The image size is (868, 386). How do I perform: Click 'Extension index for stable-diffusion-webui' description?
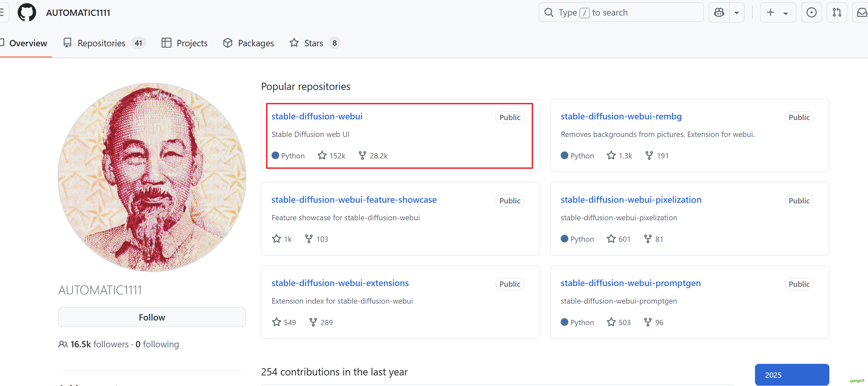coord(342,301)
